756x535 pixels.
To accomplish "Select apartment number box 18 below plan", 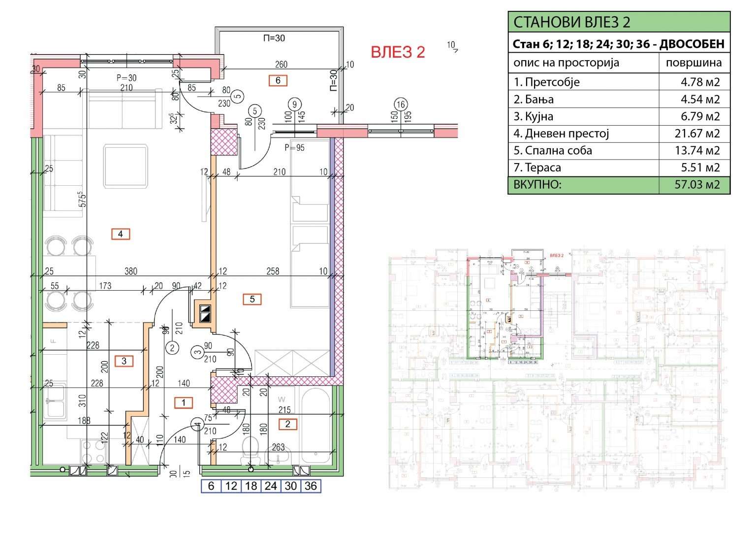I will pos(251,486).
